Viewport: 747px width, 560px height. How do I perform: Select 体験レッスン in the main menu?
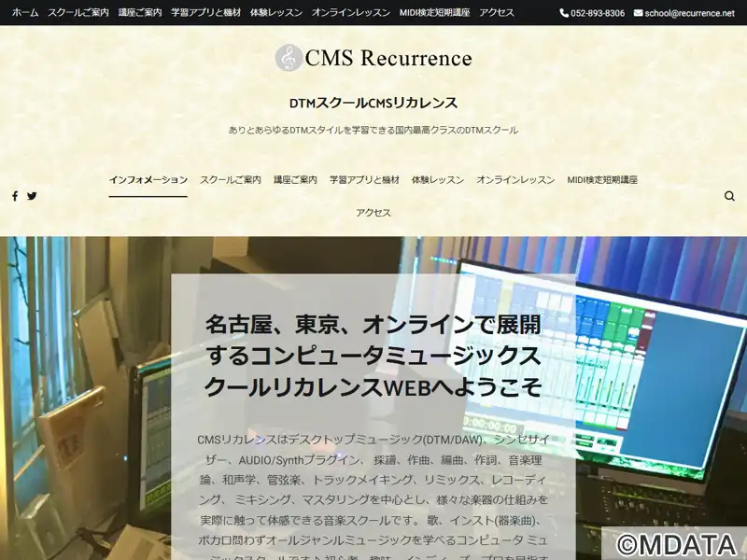[x=438, y=180]
